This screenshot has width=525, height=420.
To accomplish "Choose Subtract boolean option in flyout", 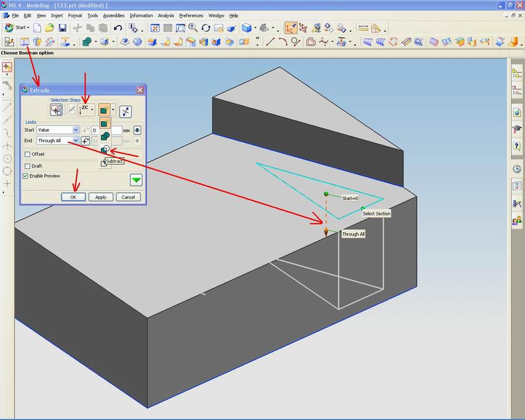I will tap(105, 149).
